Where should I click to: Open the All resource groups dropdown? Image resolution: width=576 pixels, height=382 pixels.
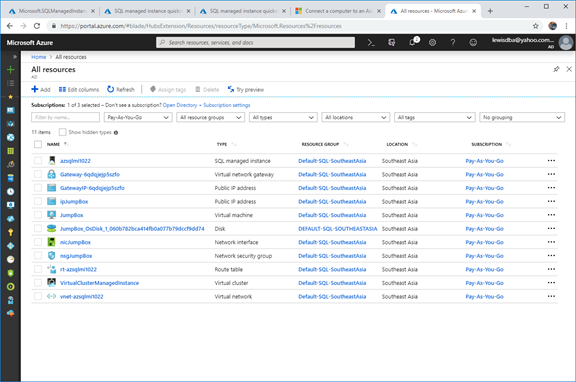coord(210,117)
